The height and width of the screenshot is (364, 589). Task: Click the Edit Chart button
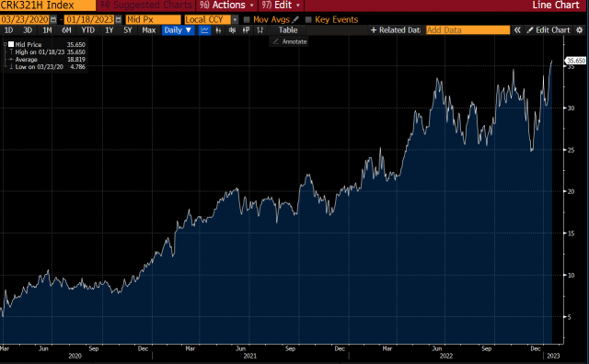tap(549, 30)
